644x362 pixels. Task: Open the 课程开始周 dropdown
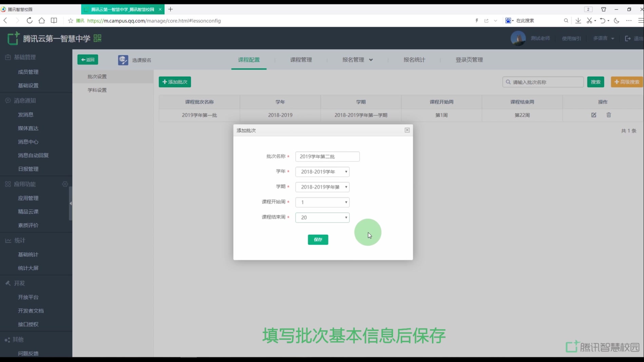point(322,202)
